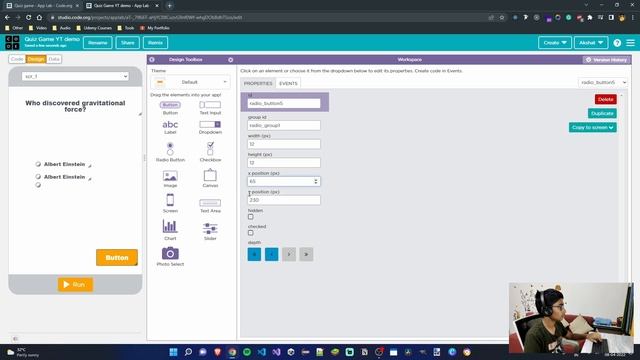Select the unlabeled third radio button in preview
This screenshot has height=360, width=640.
coord(38,185)
